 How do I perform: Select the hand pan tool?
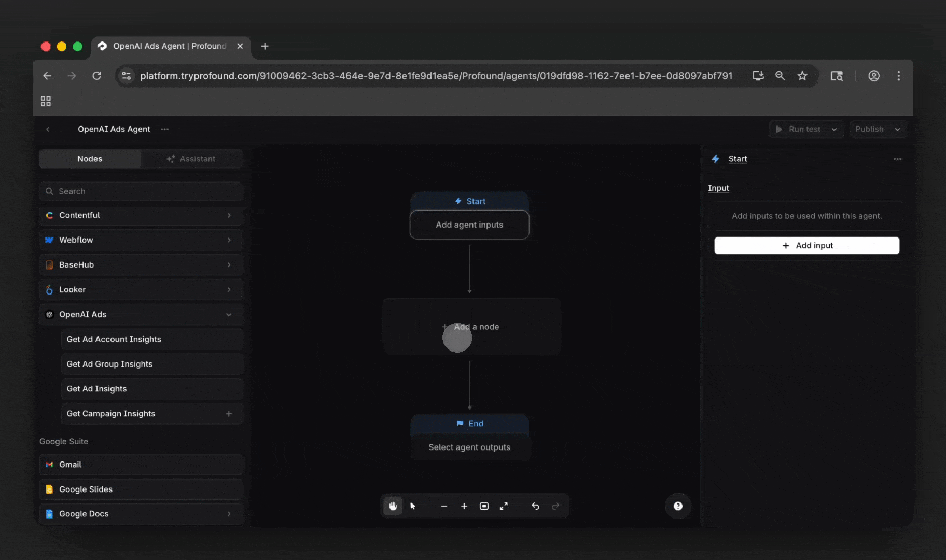pyautogui.click(x=393, y=506)
